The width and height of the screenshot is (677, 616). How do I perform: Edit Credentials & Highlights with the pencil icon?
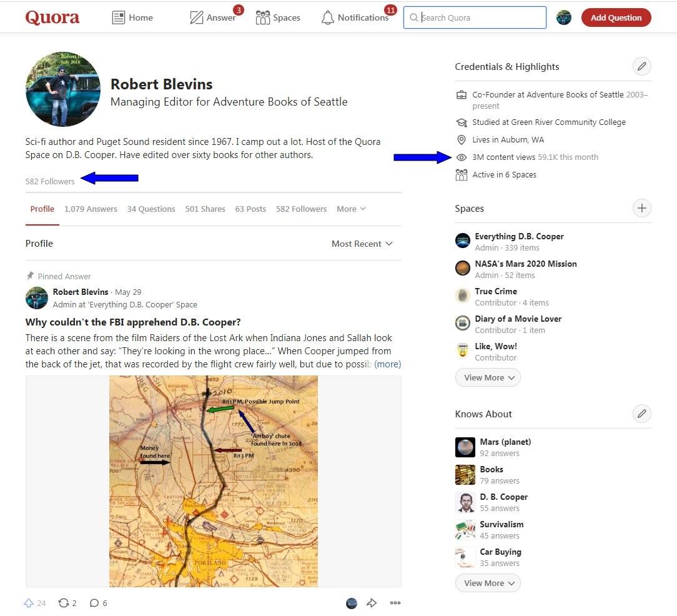click(x=641, y=66)
